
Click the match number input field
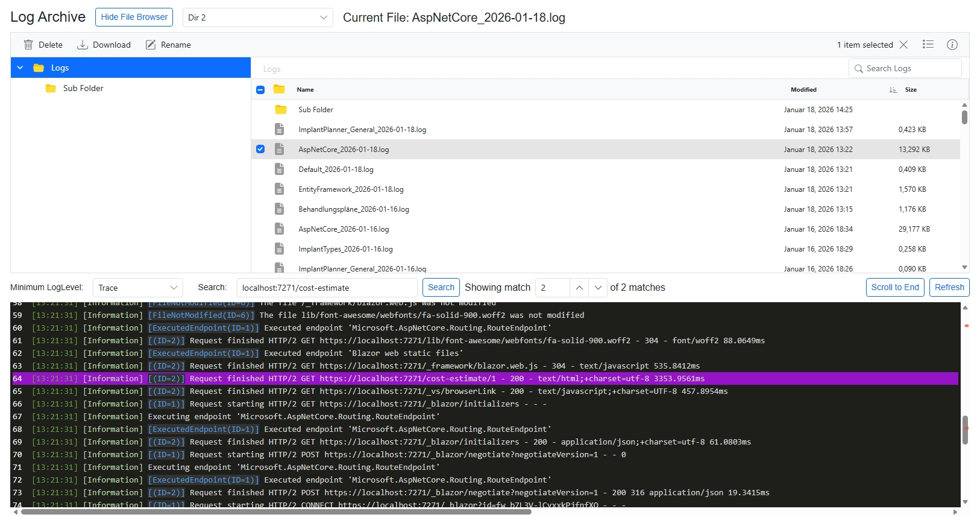pos(553,288)
